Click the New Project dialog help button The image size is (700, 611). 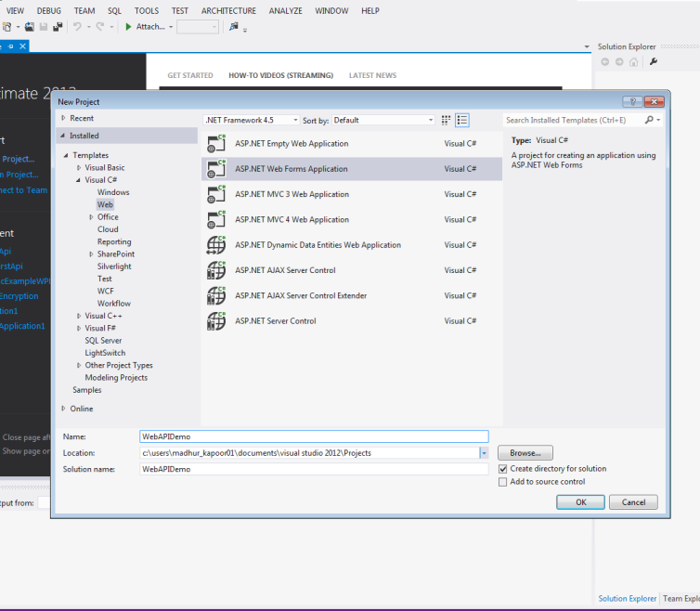[632, 102]
